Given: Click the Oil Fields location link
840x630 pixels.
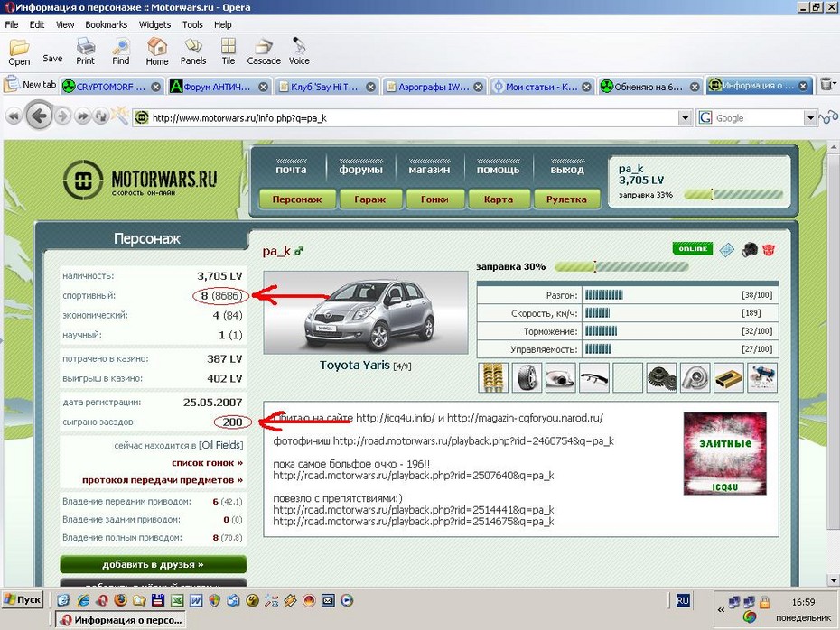Looking at the screenshot, I should click(220, 445).
